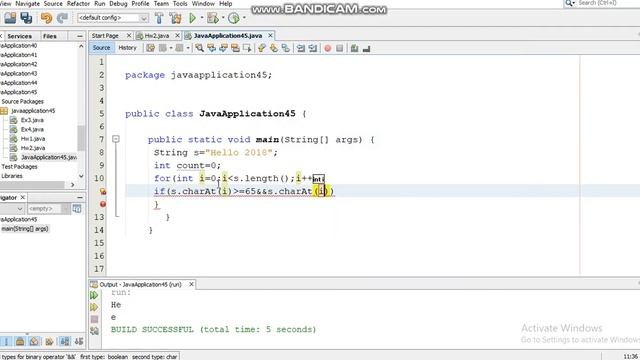Click the Find Previous Occurrence icon

point(211,48)
